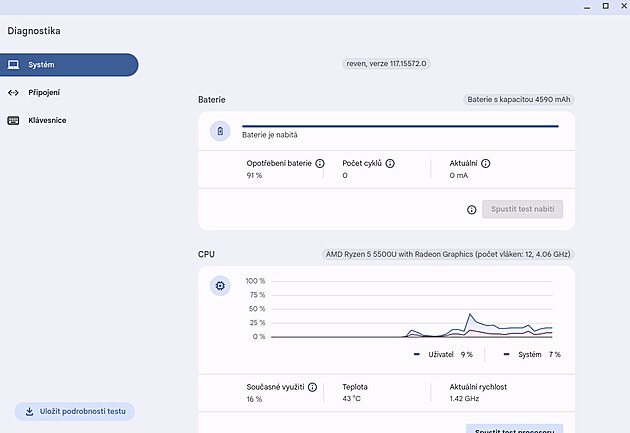Screen dimensions: 630x433
Task: Save test details with Uložit podrobnosti testu
Action: [x=74, y=411]
